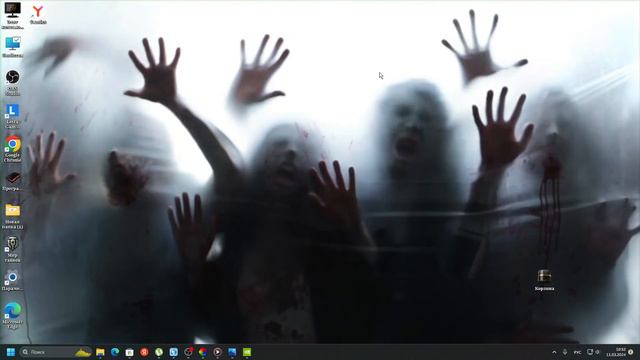
Task: Open Microsoft Edge from the taskbar
Action: 115,352
